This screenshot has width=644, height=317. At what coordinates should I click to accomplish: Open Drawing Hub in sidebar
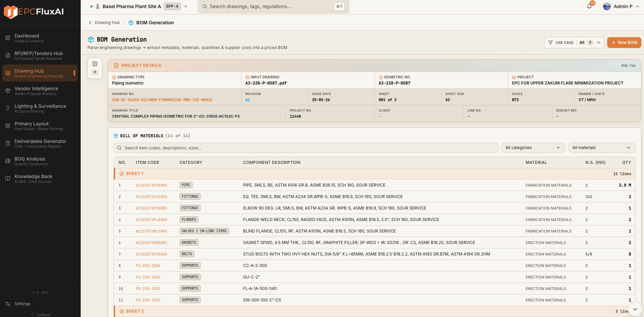pyautogui.click(x=40, y=73)
